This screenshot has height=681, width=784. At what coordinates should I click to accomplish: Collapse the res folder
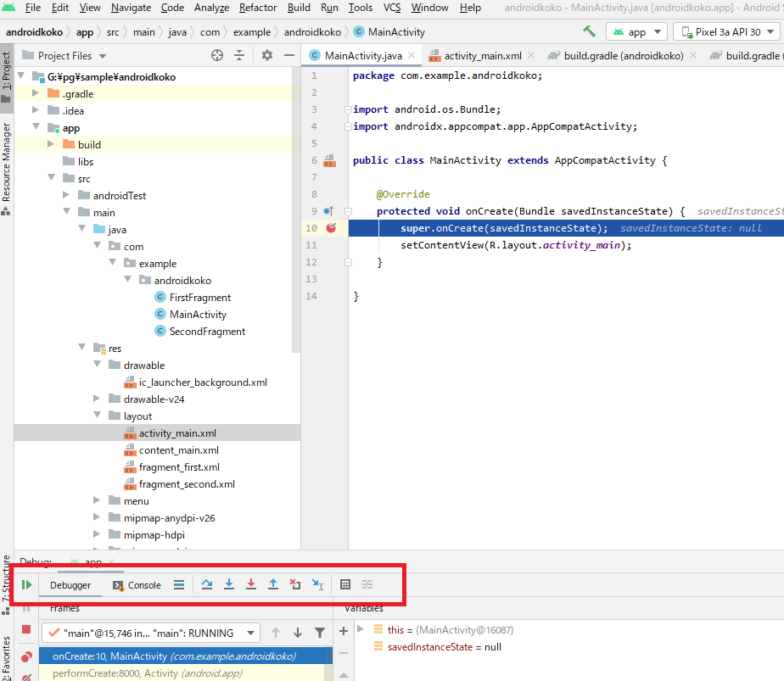coord(81,347)
